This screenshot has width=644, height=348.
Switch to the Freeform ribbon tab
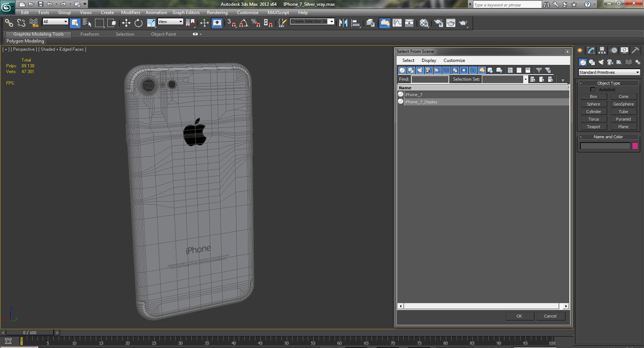[x=90, y=34]
